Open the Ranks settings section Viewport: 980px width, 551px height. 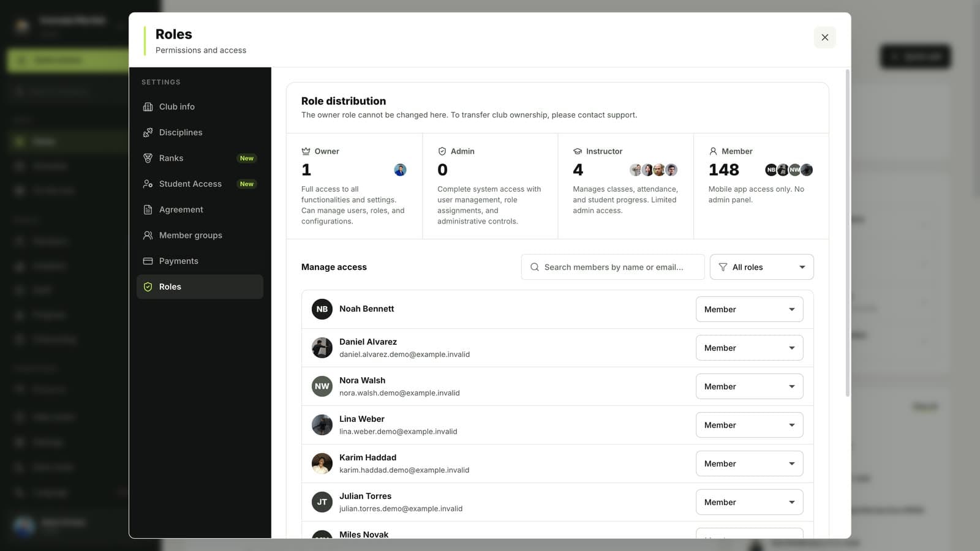pos(200,158)
